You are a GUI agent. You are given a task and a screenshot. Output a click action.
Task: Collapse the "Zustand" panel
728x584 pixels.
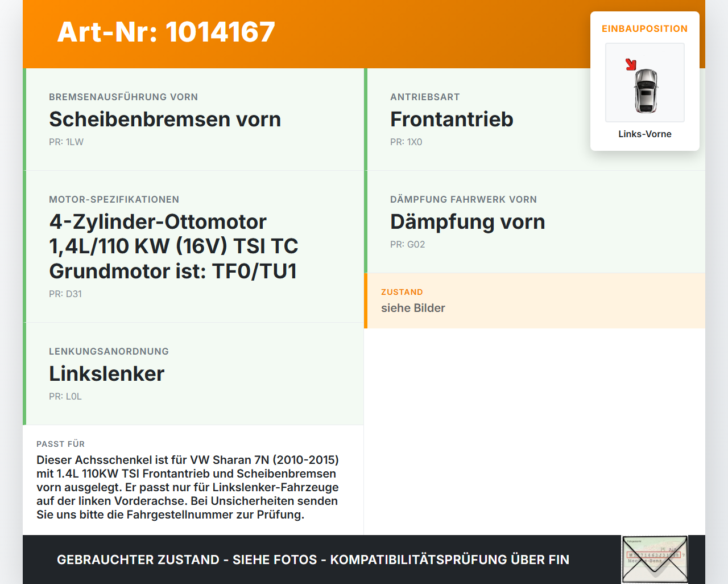pos(535,301)
